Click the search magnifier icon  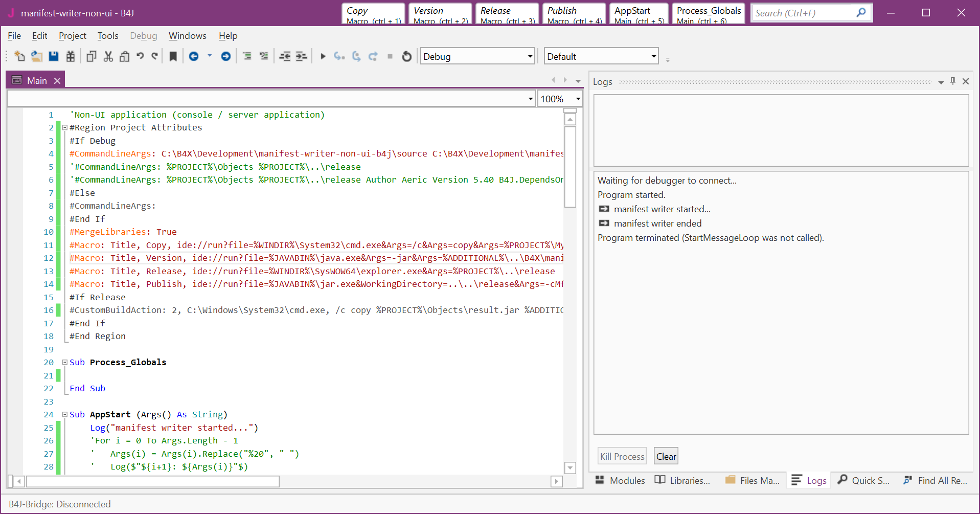point(861,13)
